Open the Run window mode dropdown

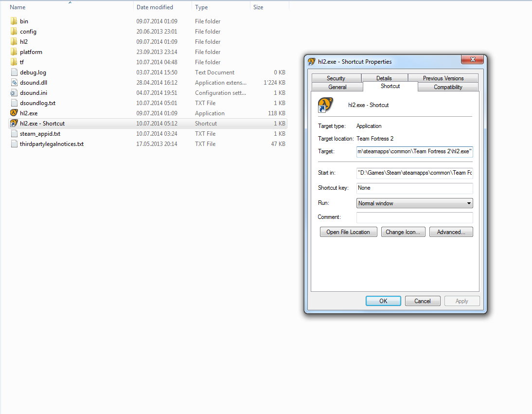415,203
